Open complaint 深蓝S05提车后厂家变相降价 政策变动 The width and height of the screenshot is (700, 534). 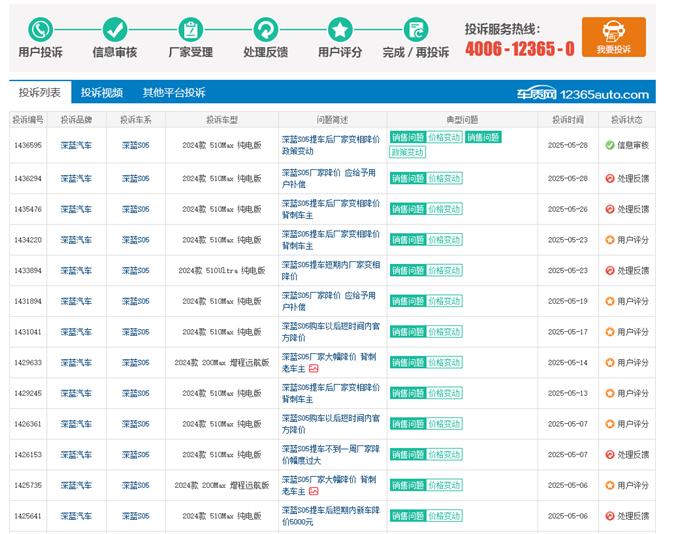(331, 145)
